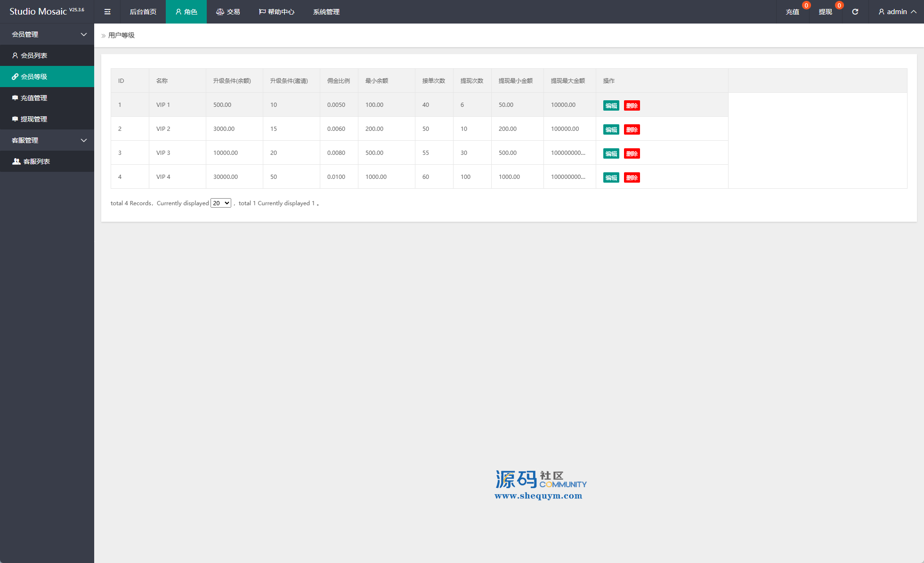
Task: Edit the VIP 1 level row
Action: pyautogui.click(x=611, y=105)
